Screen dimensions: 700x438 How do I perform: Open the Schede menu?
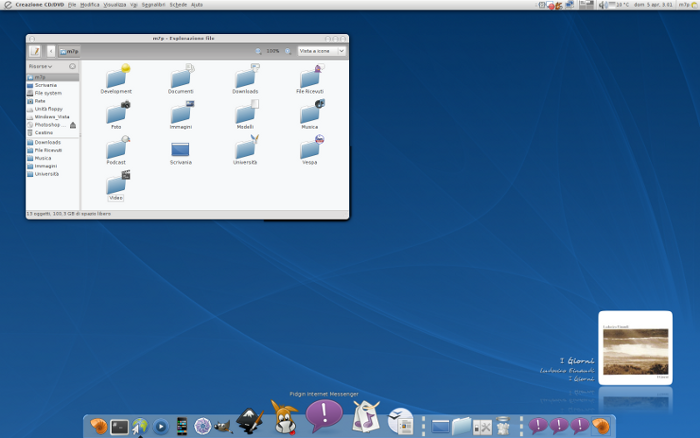(178, 5)
